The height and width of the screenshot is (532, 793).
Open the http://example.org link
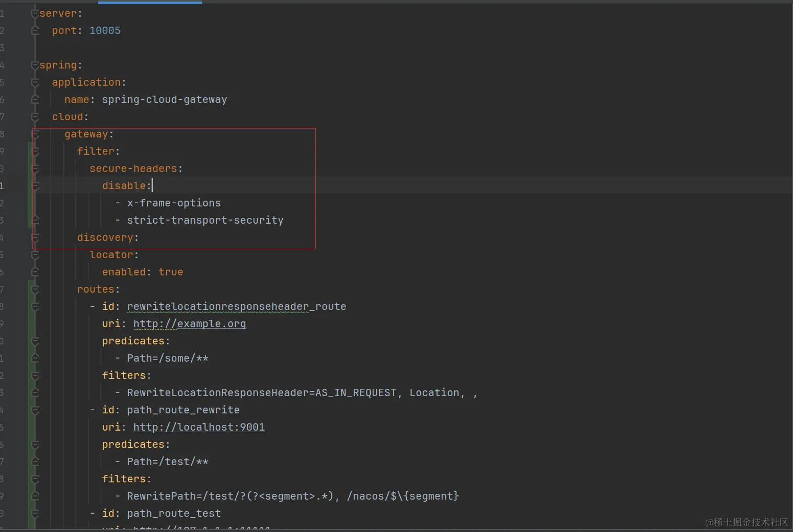click(x=189, y=324)
